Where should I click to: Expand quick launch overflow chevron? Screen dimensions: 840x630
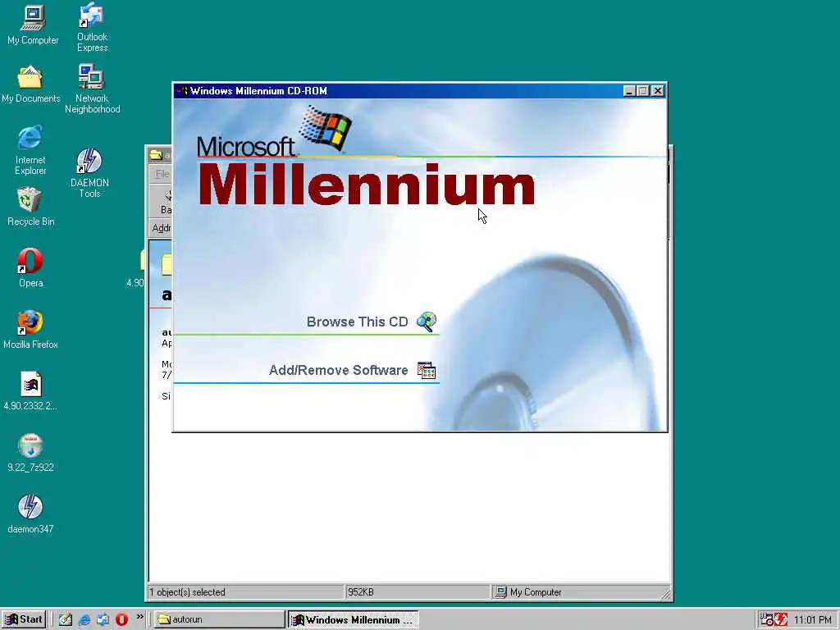coord(139,617)
